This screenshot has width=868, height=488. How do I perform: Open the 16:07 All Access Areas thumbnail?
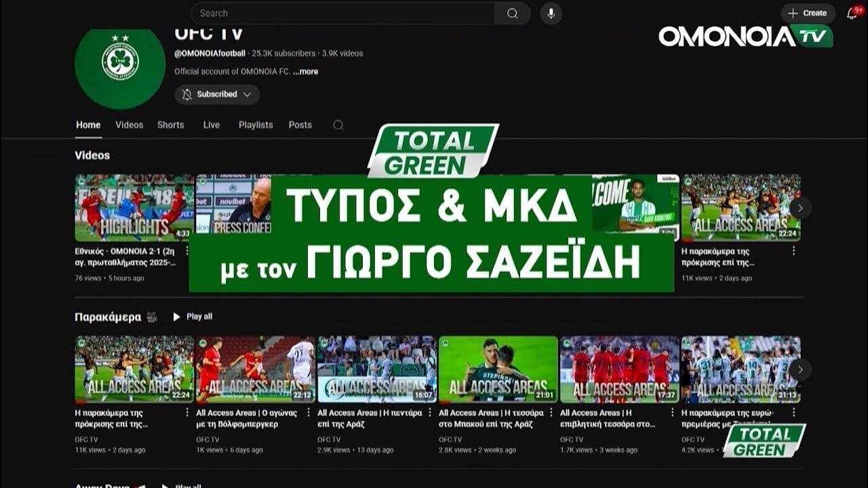click(377, 369)
